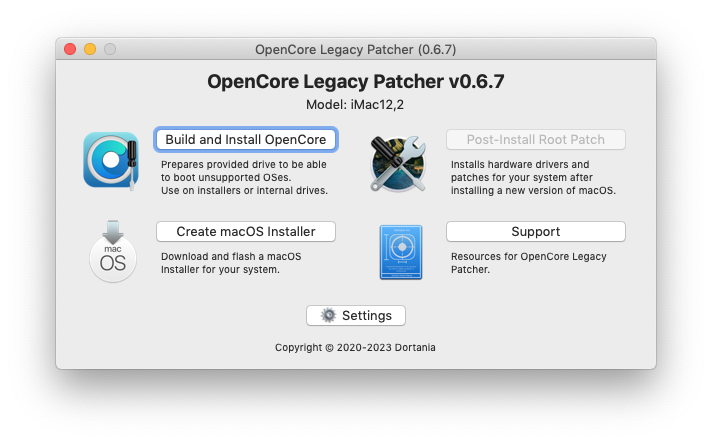Click the Copyright 2020-2023 Dortania text
This screenshot has width=712, height=443.
coord(355,348)
